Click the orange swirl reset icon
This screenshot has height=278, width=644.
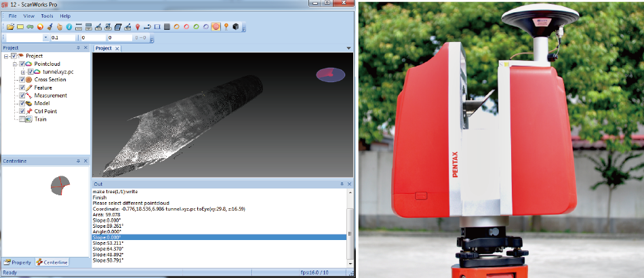point(40,26)
